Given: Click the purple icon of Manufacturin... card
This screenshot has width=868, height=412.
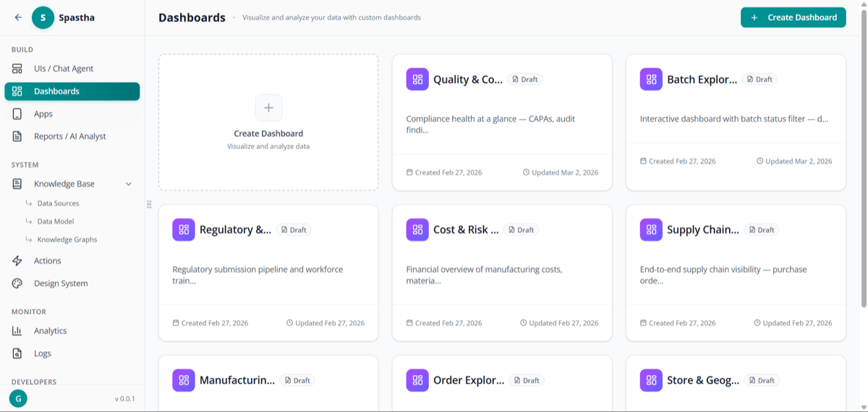Looking at the screenshot, I should point(184,380).
